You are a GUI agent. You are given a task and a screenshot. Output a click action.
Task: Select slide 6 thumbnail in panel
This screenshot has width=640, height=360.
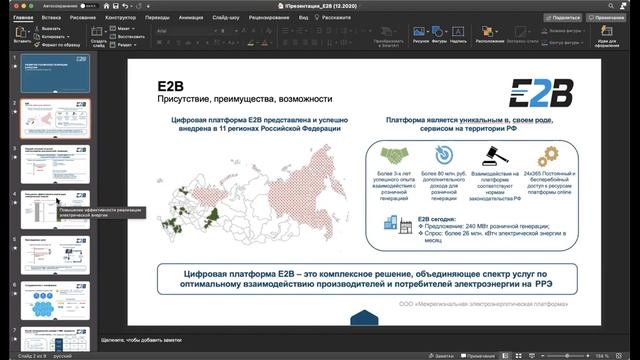(x=55, y=300)
